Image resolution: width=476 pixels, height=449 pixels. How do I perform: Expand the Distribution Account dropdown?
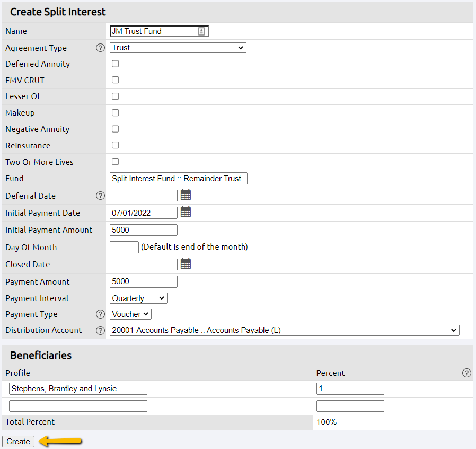pos(285,330)
